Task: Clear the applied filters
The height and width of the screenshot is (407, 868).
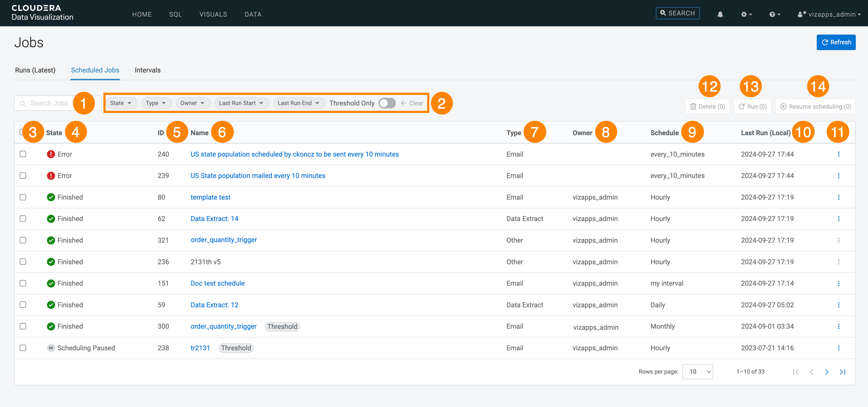Action: (x=412, y=103)
